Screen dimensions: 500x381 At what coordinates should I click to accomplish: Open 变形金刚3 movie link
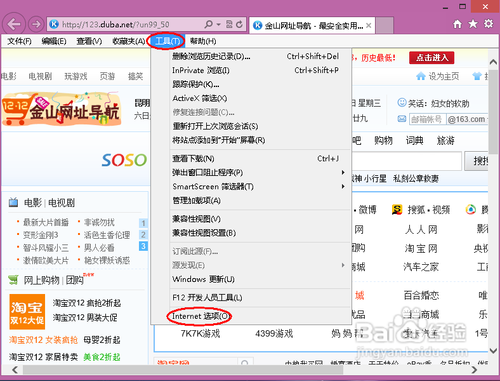click(40, 235)
